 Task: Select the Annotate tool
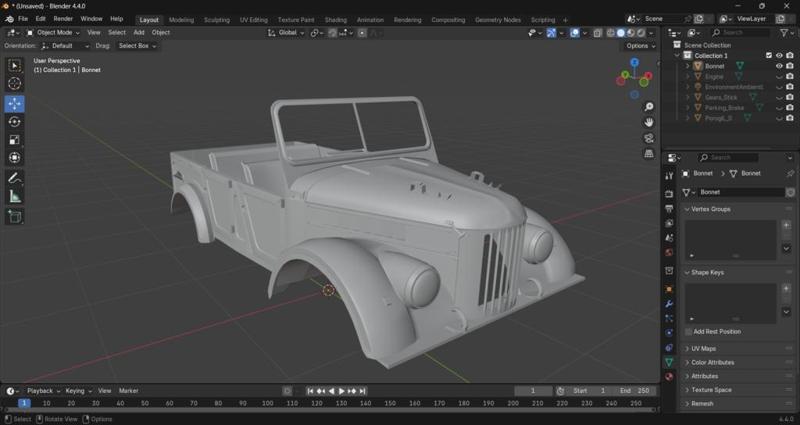coord(14,178)
